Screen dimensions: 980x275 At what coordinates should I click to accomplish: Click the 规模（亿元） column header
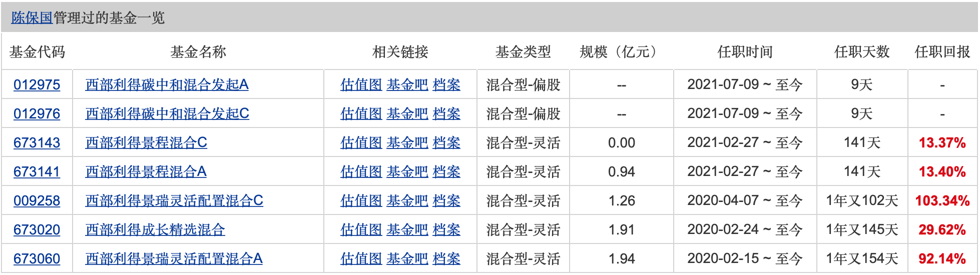tap(621, 51)
